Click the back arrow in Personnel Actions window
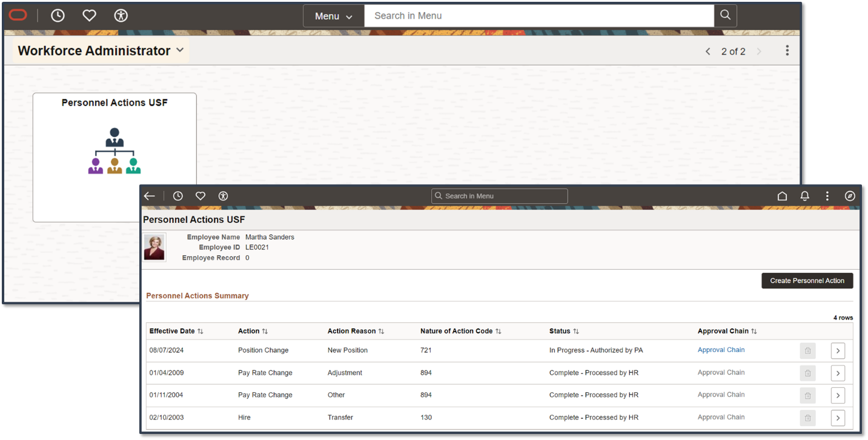This screenshot has width=868, height=440. [x=150, y=196]
